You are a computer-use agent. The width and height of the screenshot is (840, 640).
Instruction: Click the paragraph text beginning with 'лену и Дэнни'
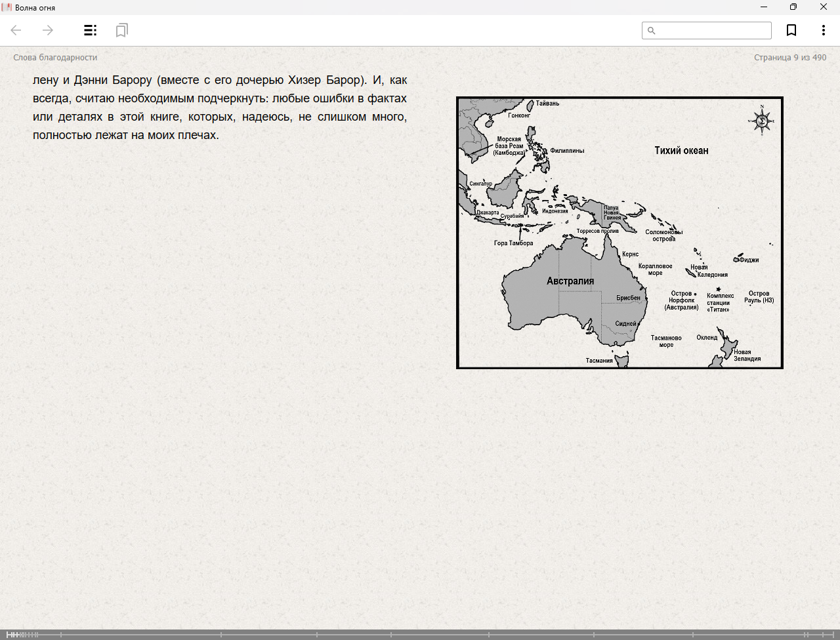(220, 108)
